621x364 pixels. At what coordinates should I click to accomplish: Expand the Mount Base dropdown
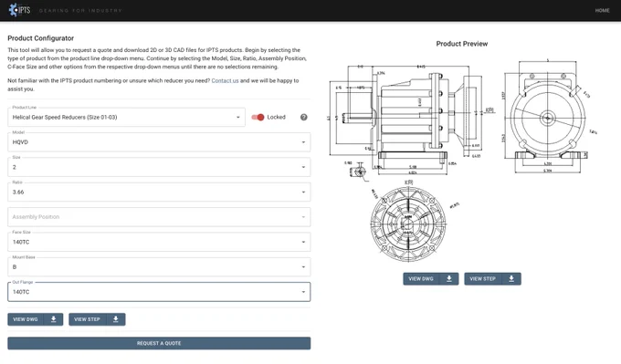[159, 266]
